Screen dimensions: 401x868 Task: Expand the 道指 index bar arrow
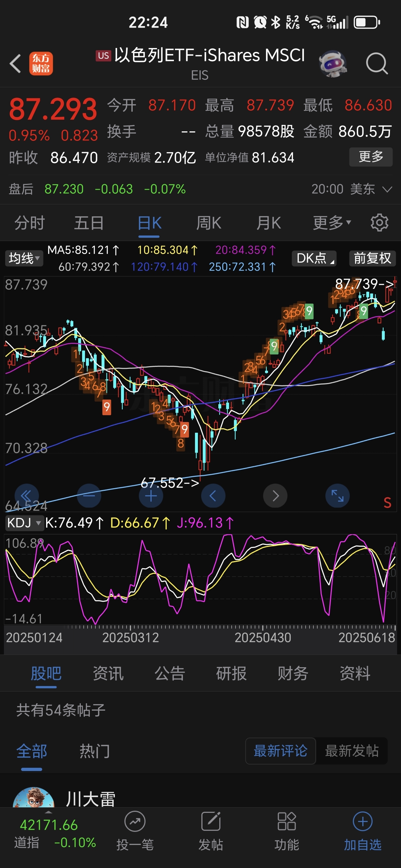pyautogui.click(x=49, y=813)
